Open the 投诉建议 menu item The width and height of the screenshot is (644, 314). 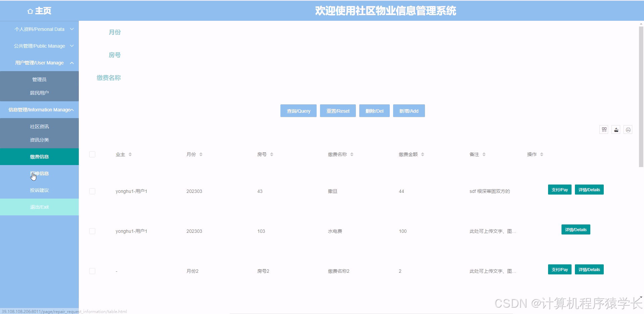click(x=39, y=190)
